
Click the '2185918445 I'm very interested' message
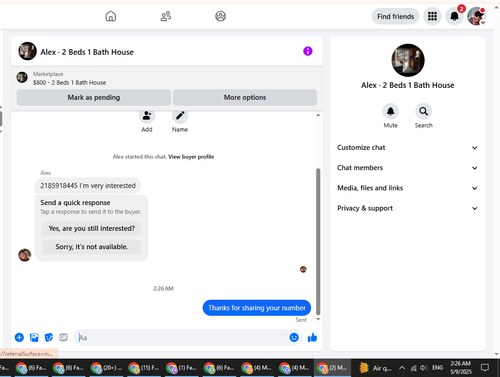click(88, 186)
